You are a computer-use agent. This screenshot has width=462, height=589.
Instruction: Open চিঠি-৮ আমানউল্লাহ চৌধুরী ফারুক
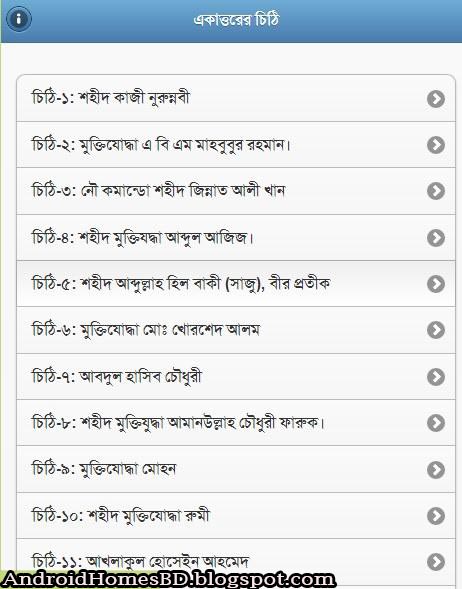(236, 423)
